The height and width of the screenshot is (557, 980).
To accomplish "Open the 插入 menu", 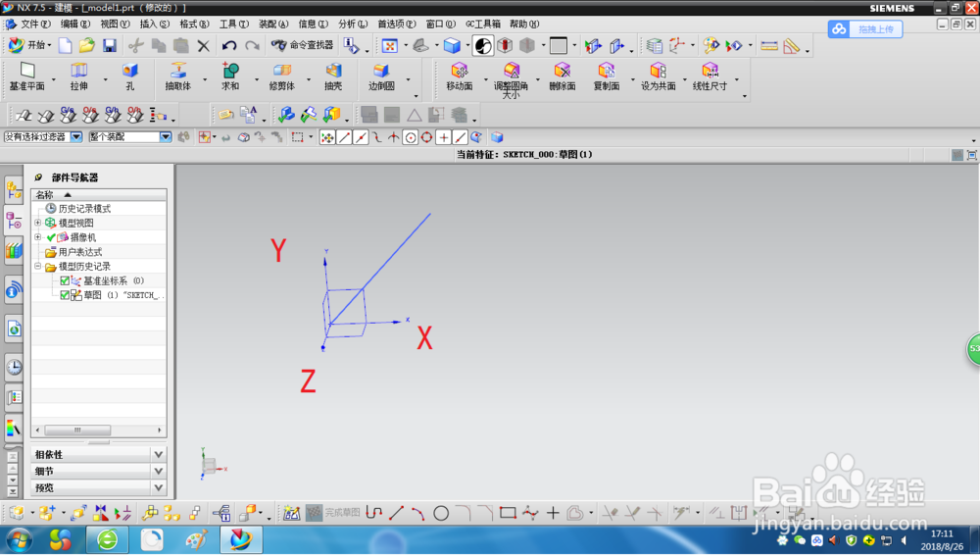I will click(x=155, y=25).
